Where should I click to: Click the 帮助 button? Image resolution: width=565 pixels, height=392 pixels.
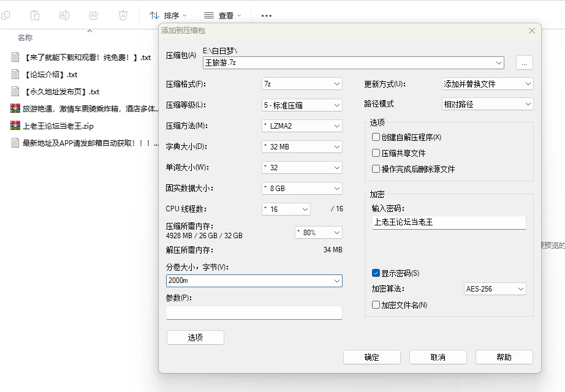pos(504,357)
